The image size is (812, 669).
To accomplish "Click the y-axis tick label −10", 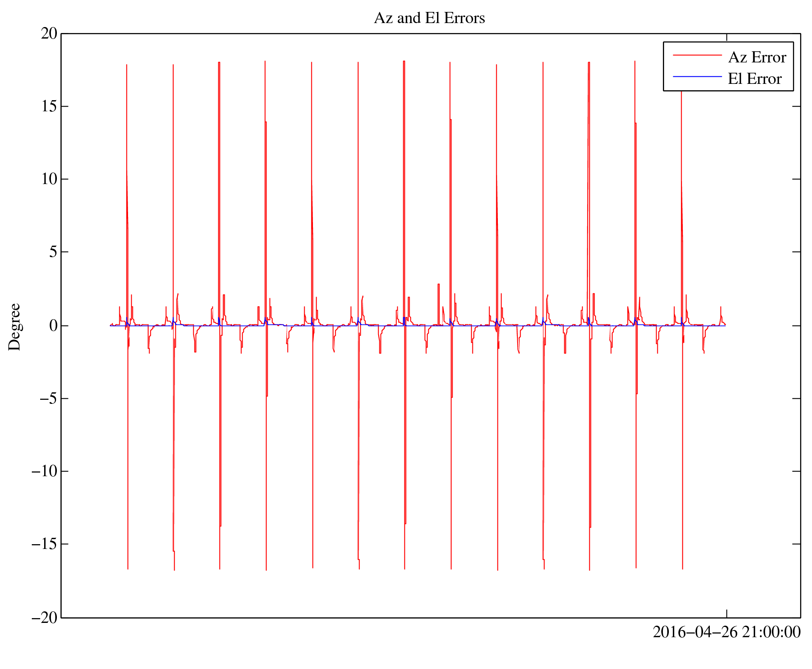I will coord(45,471).
